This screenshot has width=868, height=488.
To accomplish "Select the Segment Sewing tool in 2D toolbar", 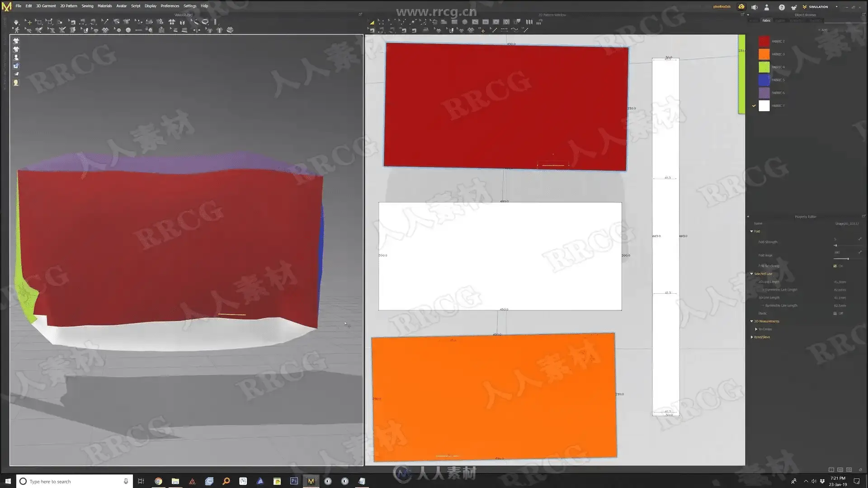I will [382, 30].
